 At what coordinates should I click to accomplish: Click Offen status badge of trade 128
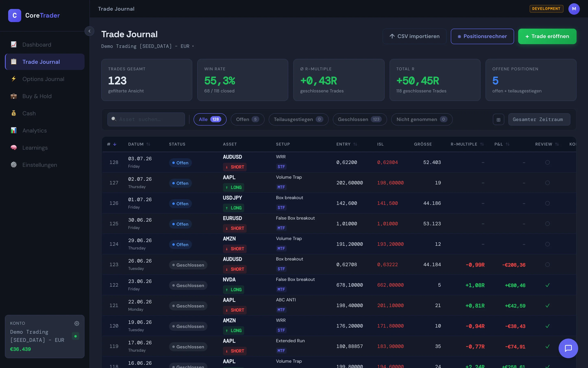coord(180,163)
